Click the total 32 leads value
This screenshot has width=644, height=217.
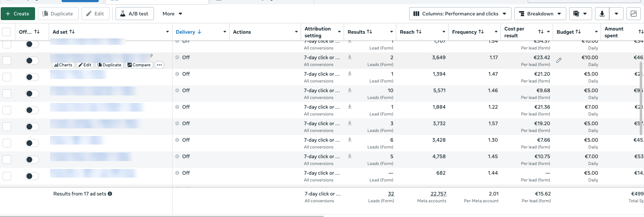click(391, 194)
